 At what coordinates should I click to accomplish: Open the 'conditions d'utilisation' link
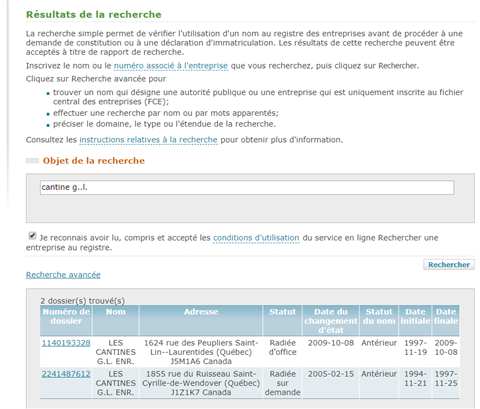point(256,238)
